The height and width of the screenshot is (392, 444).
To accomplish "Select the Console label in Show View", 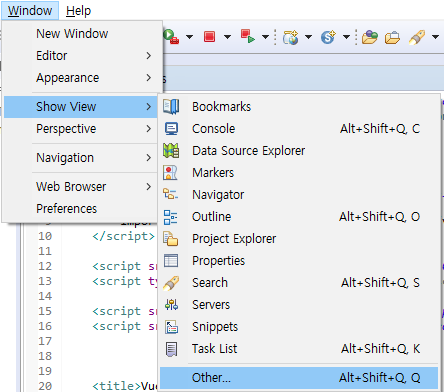I will tap(213, 129).
